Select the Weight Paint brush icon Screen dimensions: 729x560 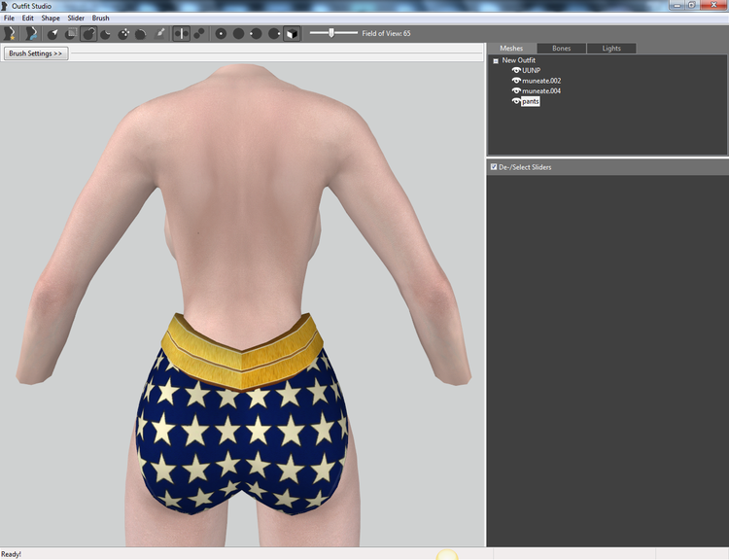pyautogui.click(x=159, y=33)
